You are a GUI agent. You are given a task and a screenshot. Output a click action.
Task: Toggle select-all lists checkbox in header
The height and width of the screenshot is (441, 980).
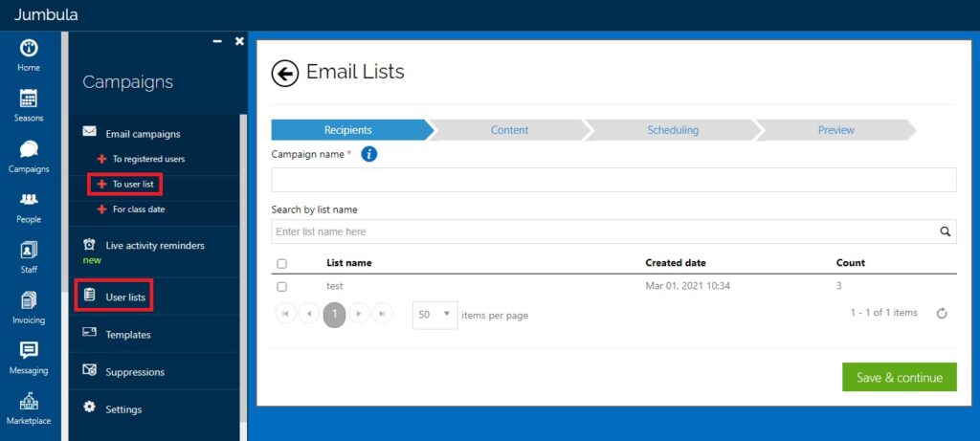click(x=282, y=264)
